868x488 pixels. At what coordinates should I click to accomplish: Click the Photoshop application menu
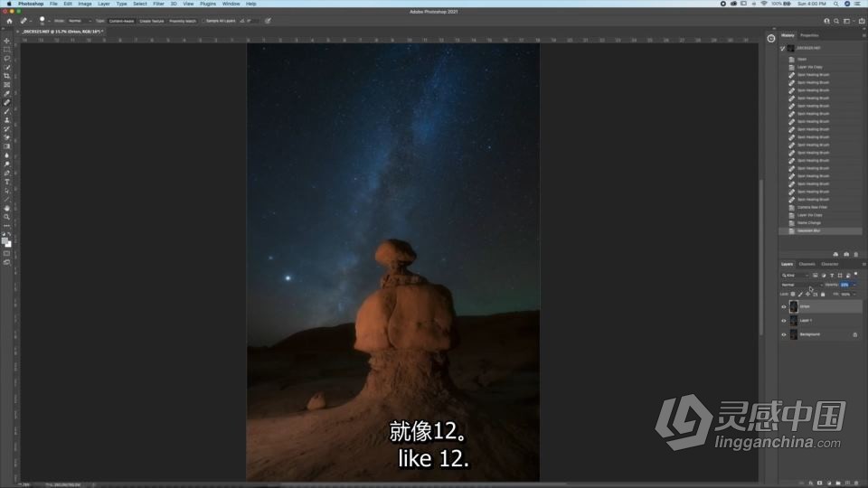[x=31, y=4]
